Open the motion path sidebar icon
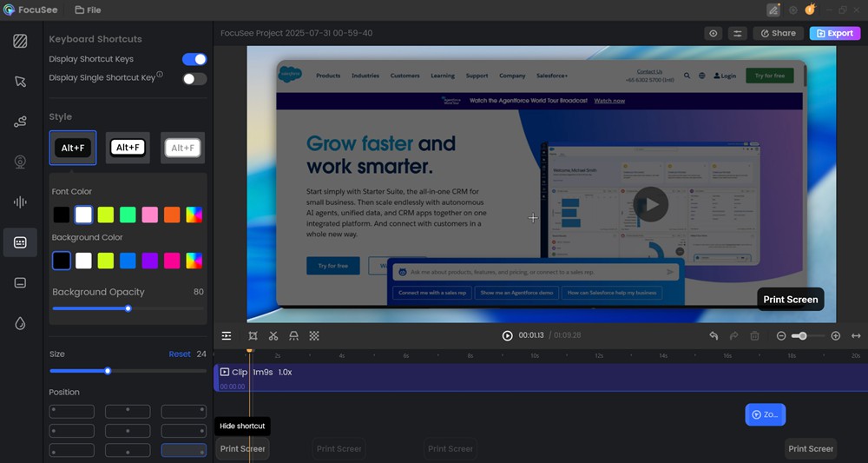Image resolution: width=868 pixels, height=463 pixels. tap(20, 122)
